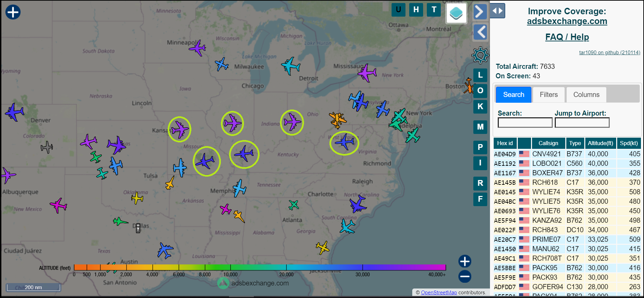The height and width of the screenshot is (298, 644).
Task: Zoom in with the map plus button
Action: [465, 261]
